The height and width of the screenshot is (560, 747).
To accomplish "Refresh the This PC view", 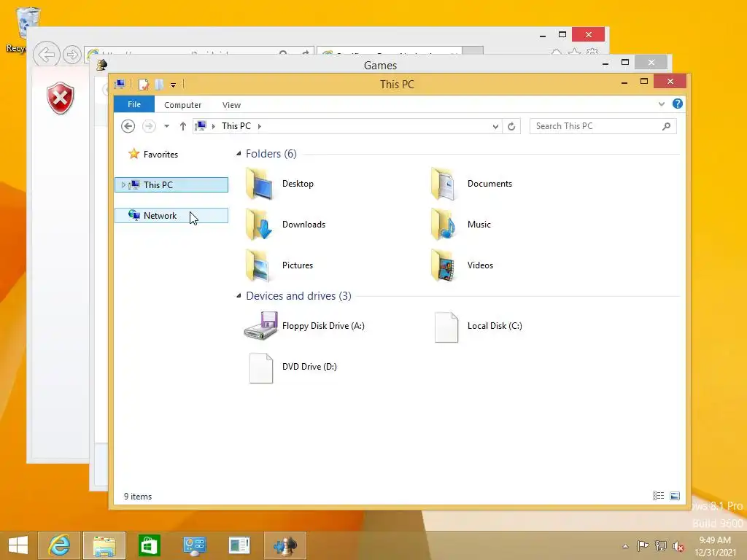I will point(511,126).
